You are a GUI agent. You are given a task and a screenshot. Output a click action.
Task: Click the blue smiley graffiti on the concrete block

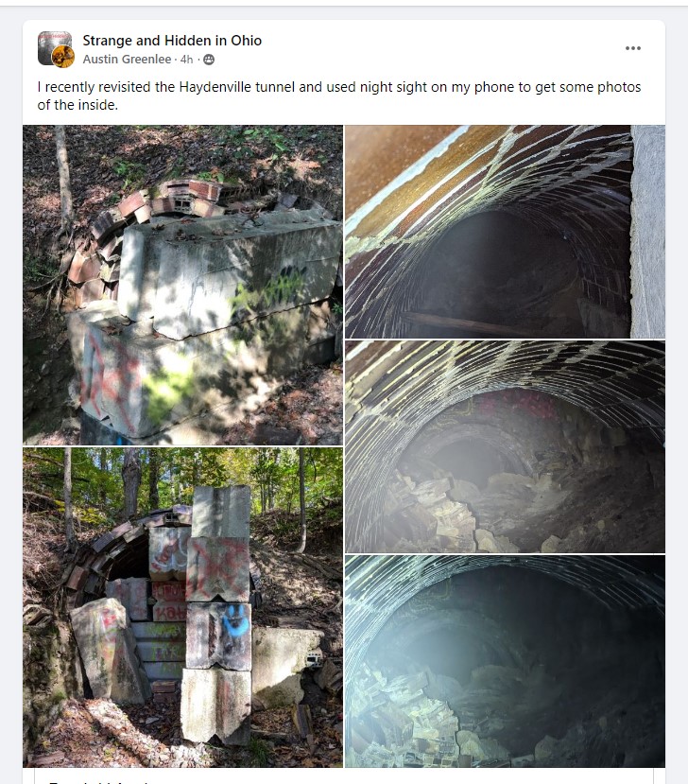(x=234, y=621)
